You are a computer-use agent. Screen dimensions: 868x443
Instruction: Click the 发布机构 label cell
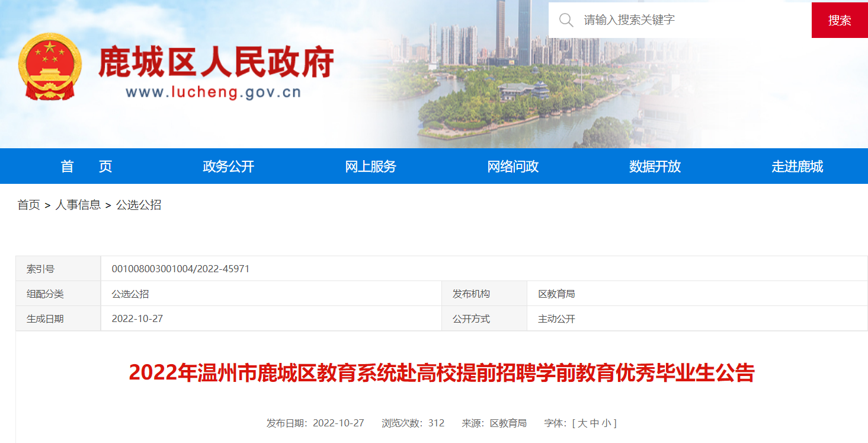click(x=484, y=294)
